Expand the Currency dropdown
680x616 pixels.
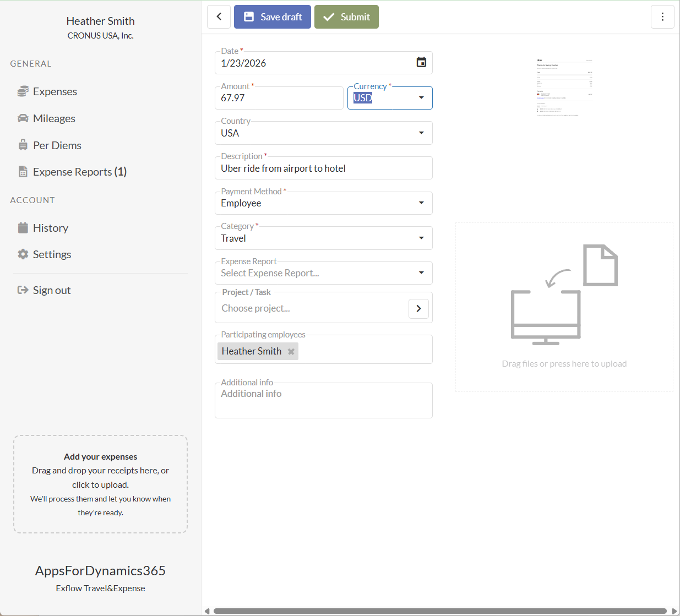pos(421,98)
